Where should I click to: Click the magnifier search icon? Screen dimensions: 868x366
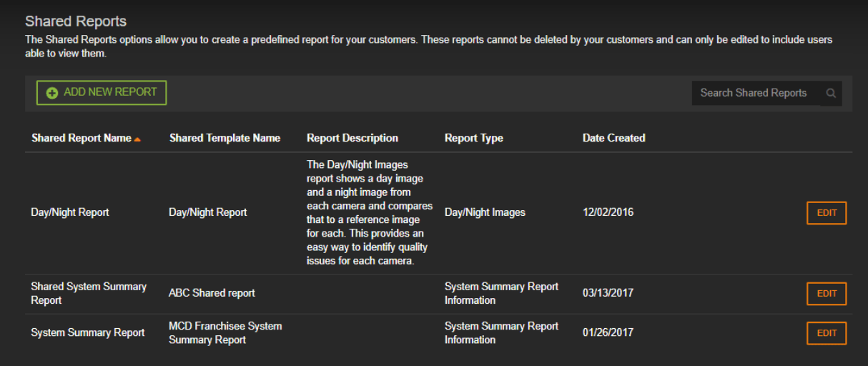click(x=831, y=93)
